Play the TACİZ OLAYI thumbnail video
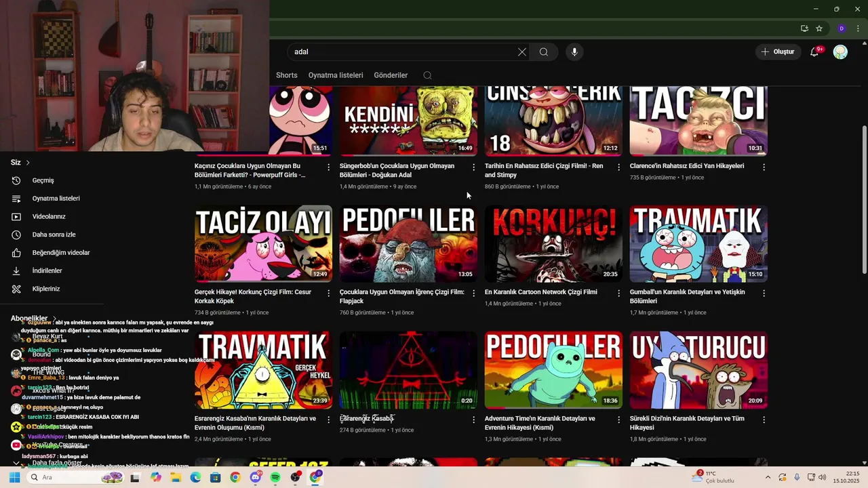 point(263,244)
